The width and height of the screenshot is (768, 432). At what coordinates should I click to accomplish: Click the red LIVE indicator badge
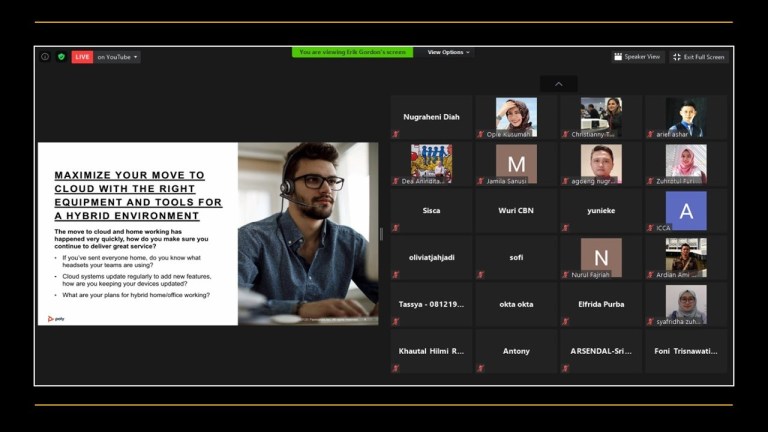(82, 57)
